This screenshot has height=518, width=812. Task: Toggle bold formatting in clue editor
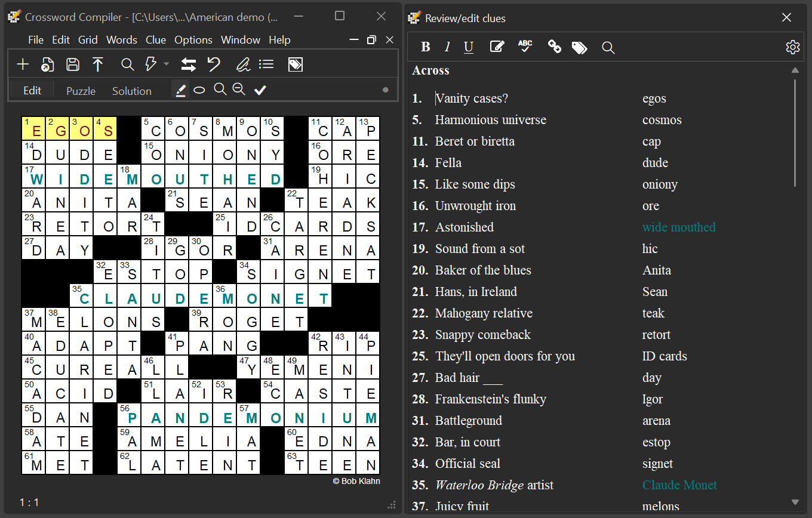[x=426, y=47]
